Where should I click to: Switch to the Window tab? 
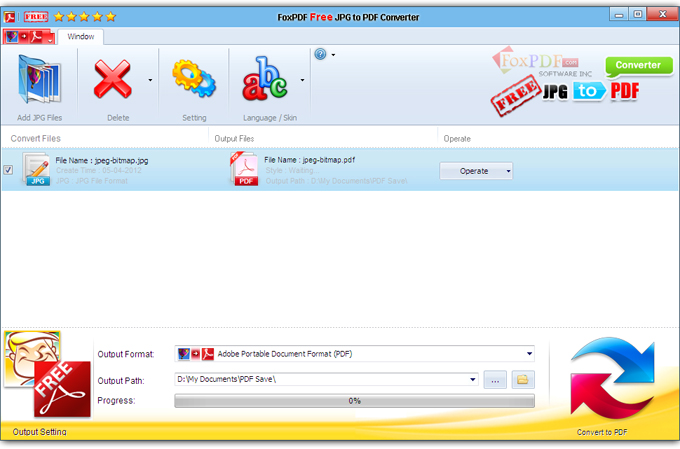(81, 37)
